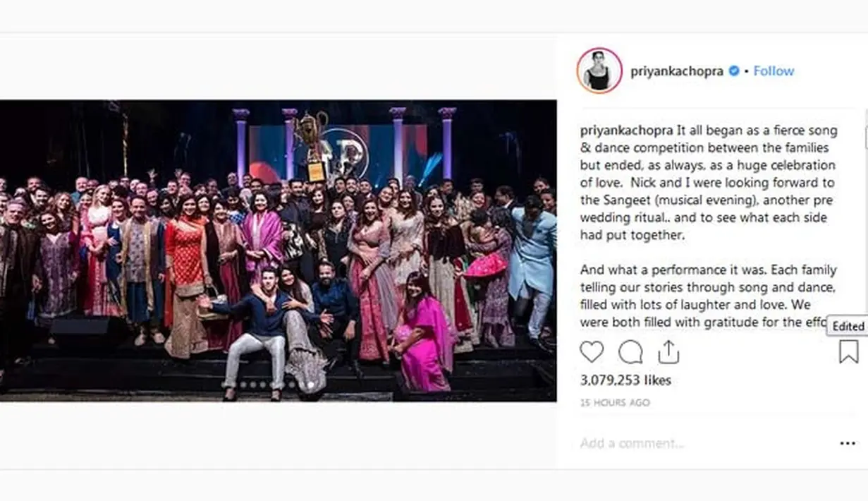This screenshot has height=501, width=868.
Task: Click the blue verified badge
Action: click(733, 71)
